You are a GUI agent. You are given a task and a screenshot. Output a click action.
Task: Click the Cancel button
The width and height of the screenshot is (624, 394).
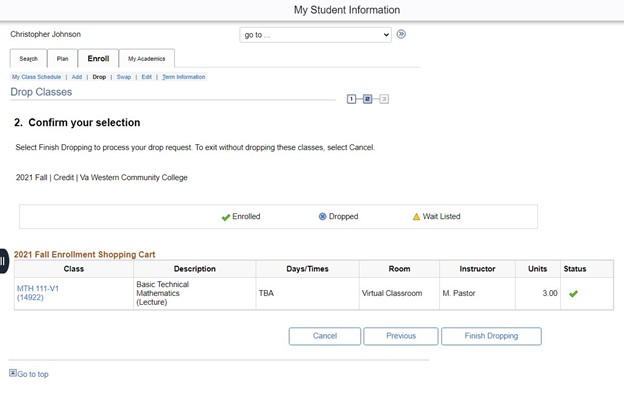coord(325,336)
